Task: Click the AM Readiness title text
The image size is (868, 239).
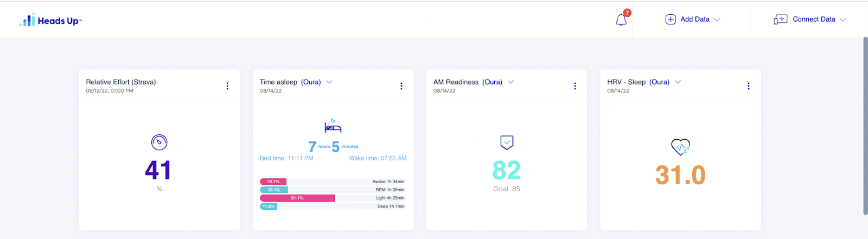Action: click(x=456, y=82)
